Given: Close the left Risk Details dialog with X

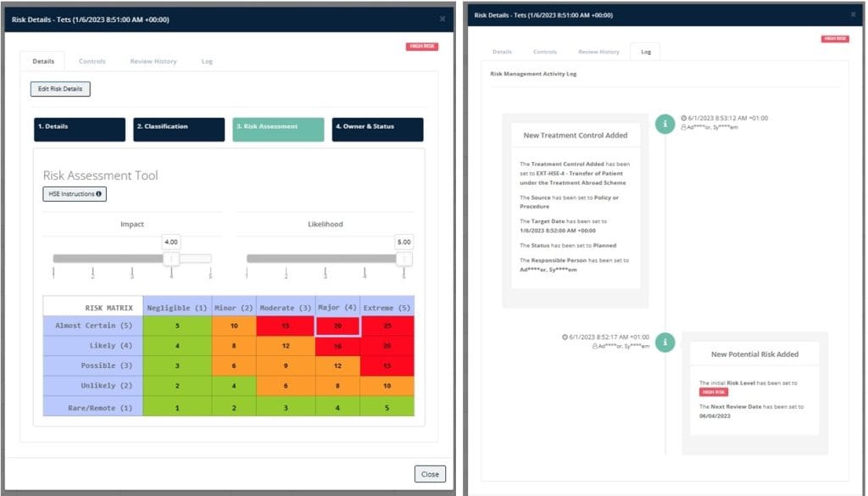Looking at the screenshot, I should coord(442,19).
